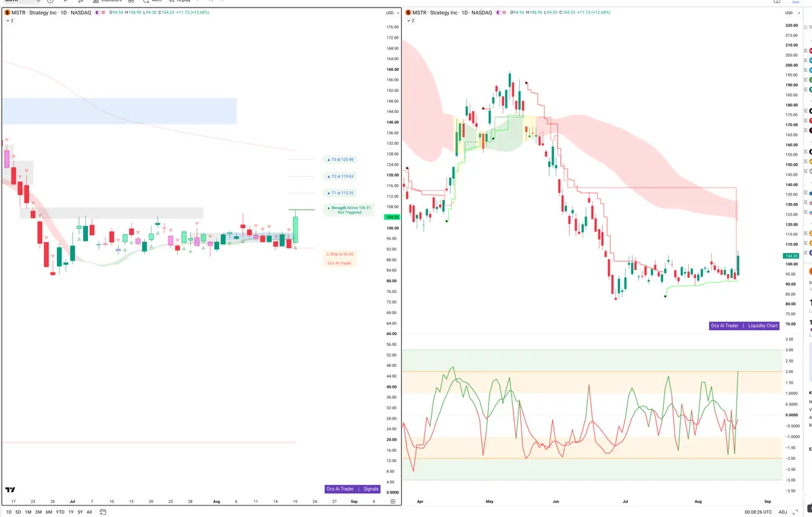Click the 2.00 oscillator level on right chart axis
Image resolution: width=812 pixels, height=517 pixels.
[789, 372]
